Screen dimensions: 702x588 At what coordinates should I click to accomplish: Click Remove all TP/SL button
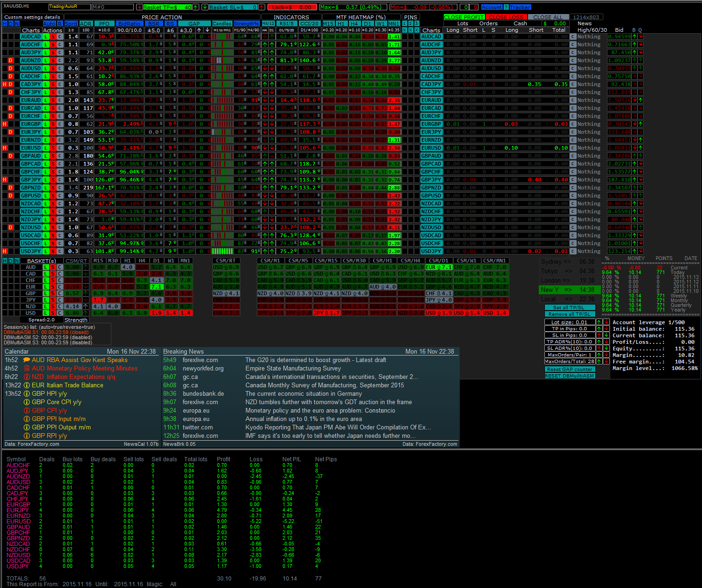pos(570,314)
